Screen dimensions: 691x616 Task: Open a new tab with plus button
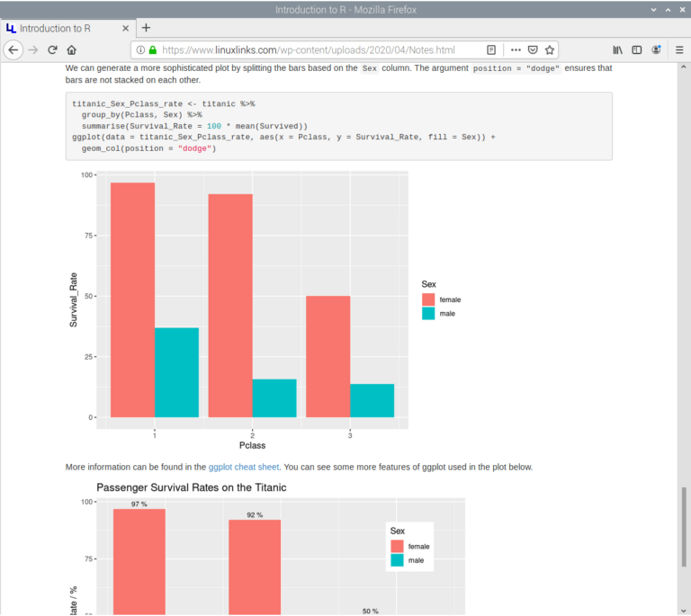(x=147, y=28)
